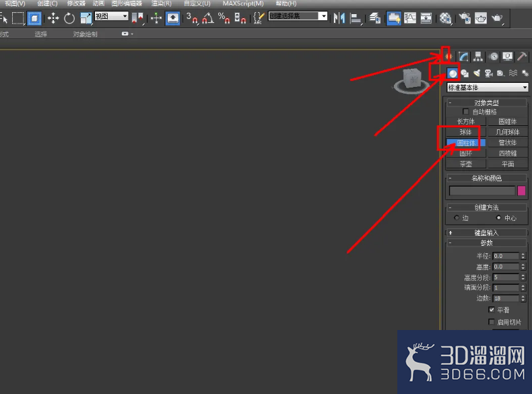Switch to the Utilities hammer tab
The width and height of the screenshot is (532, 394).
click(x=522, y=57)
